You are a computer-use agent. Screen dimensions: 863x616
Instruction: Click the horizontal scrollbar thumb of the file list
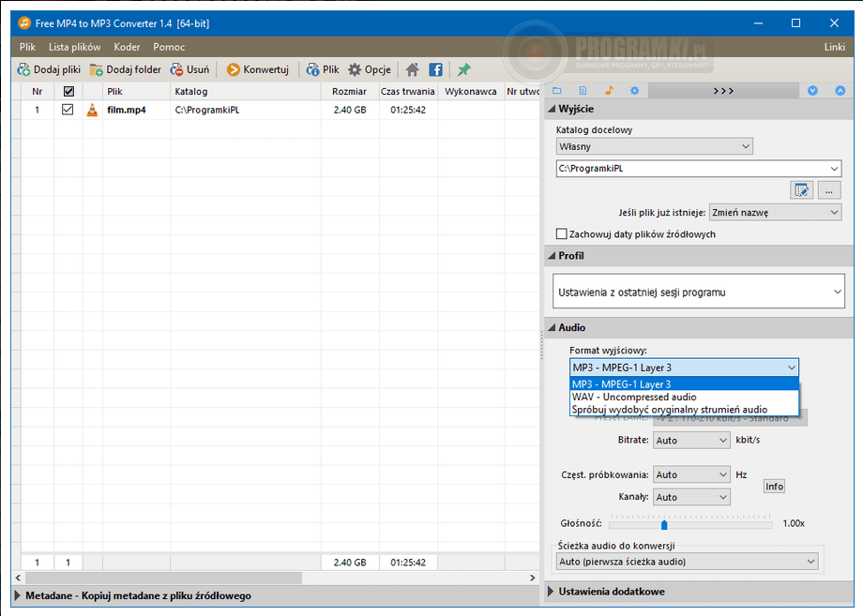(163, 578)
